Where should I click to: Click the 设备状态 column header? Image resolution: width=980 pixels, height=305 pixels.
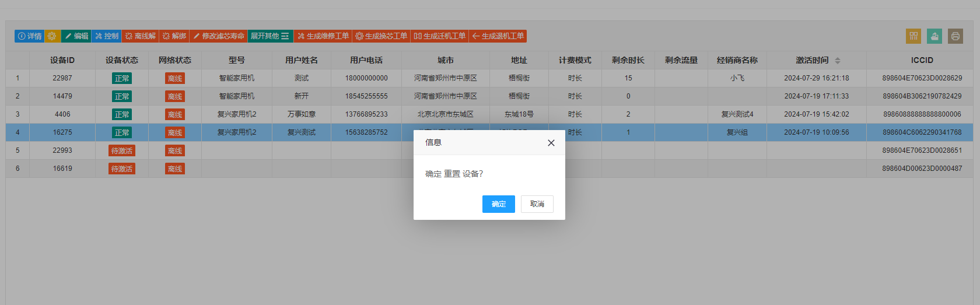(122, 61)
